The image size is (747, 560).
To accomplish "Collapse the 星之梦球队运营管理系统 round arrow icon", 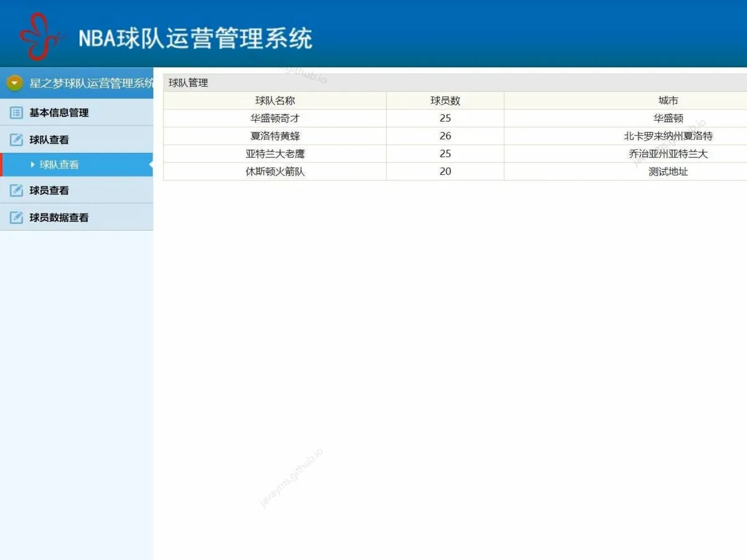I will [x=15, y=83].
